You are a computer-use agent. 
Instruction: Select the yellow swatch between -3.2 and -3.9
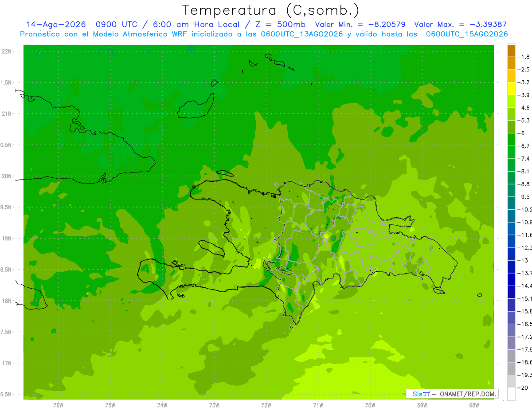(511, 89)
